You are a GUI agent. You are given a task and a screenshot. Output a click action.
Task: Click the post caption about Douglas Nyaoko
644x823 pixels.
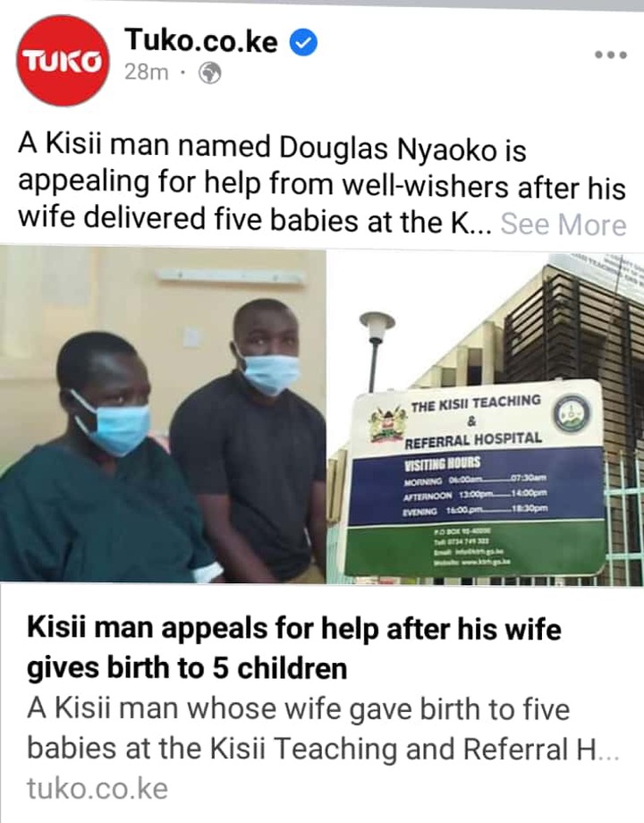(x=322, y=183)
